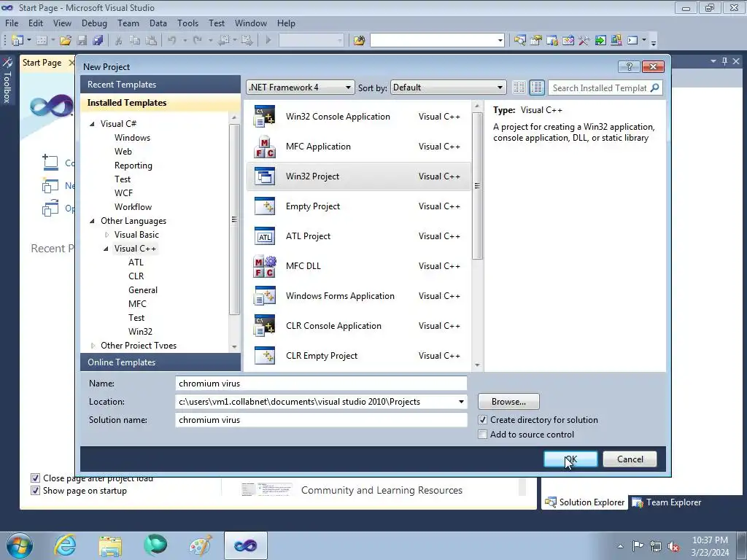Expand the Visual Basic tree node
Screen dimensions: 747x560
[x=107, y=235]
